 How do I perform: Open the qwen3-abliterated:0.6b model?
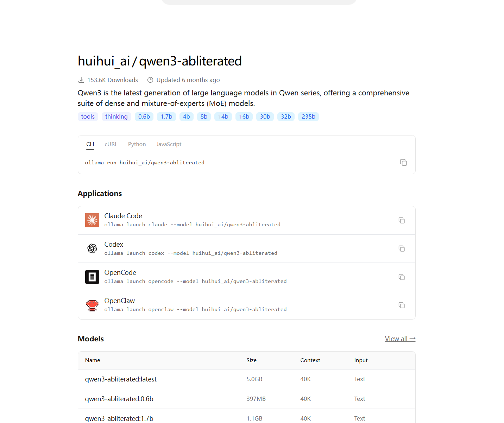[119, 399]
